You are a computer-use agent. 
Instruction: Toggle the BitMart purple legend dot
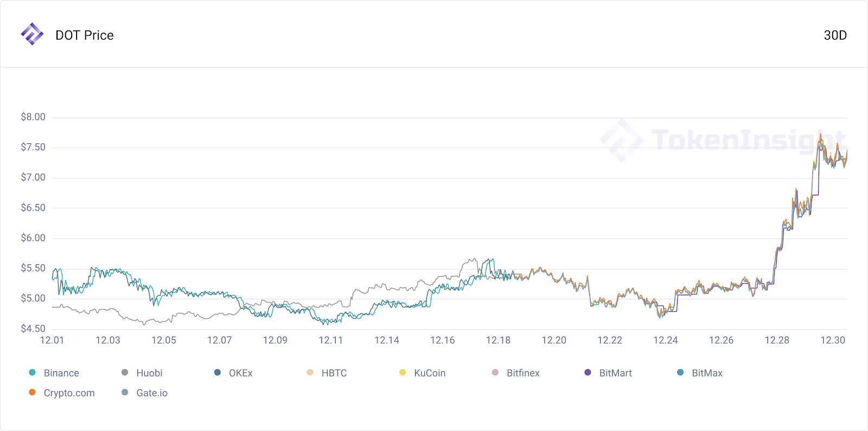click(x=588, y=372)
